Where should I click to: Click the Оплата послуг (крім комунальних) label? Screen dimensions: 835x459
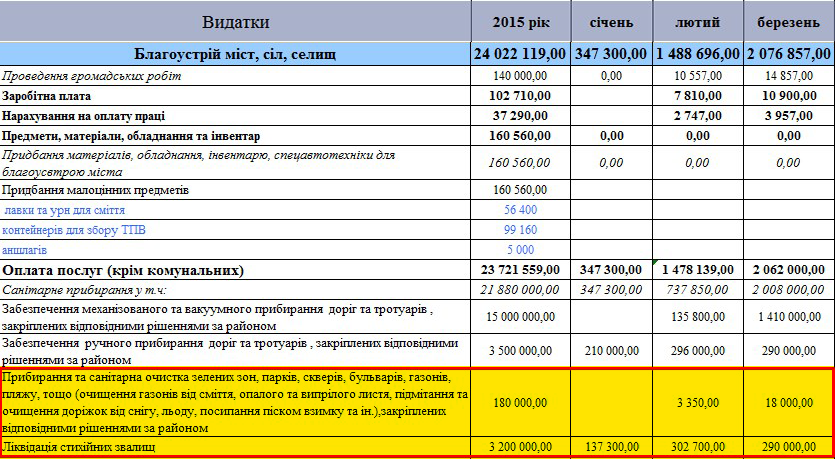[x=124, y=270]
